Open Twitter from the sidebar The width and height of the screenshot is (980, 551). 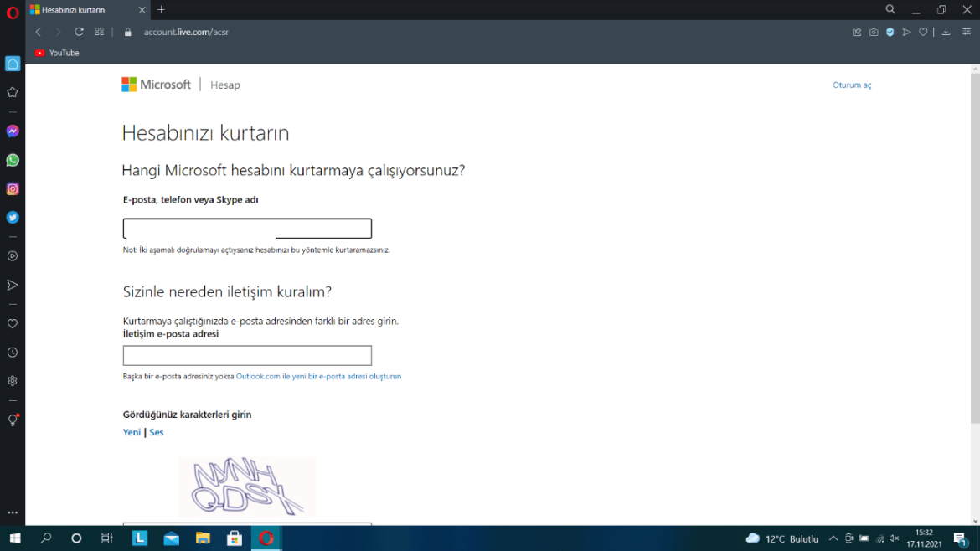(12, 217)
